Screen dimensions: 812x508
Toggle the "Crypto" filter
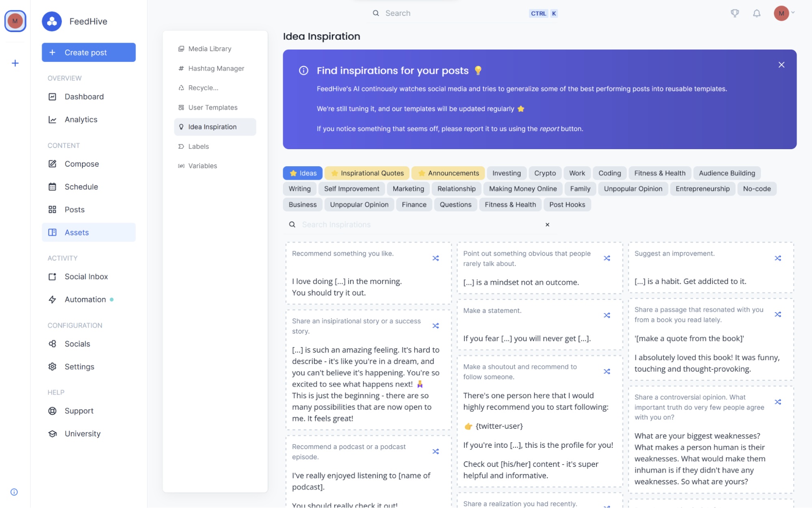(545, 173)
